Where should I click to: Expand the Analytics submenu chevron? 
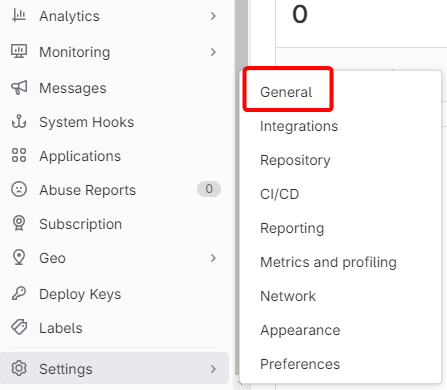(213, 16)
